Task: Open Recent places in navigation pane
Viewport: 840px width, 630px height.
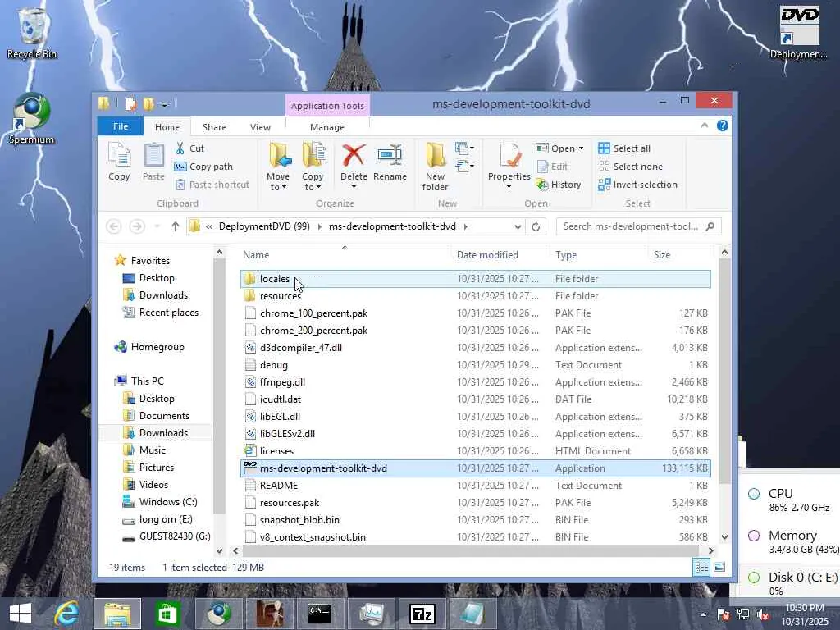Action: click(x=168, y=313)
